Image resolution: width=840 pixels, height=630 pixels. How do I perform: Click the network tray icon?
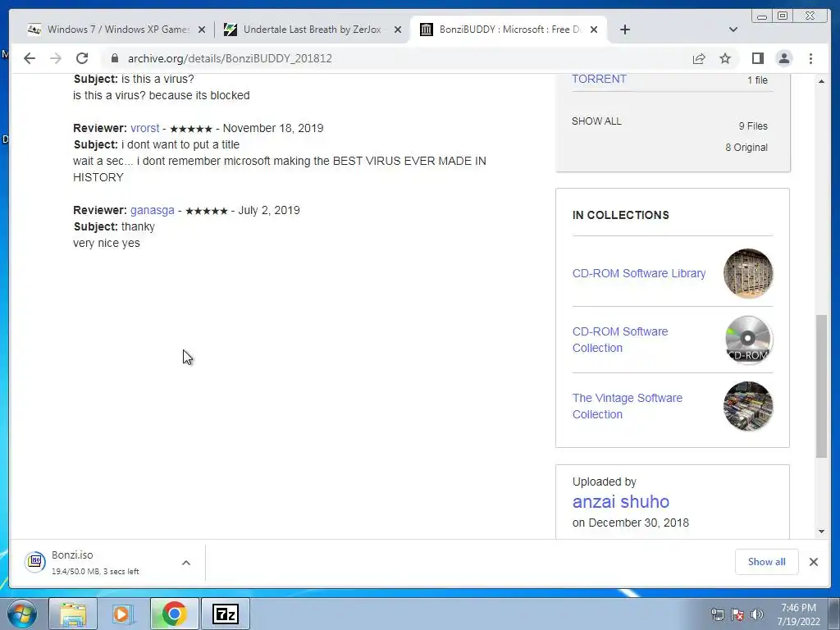[717, 614]
